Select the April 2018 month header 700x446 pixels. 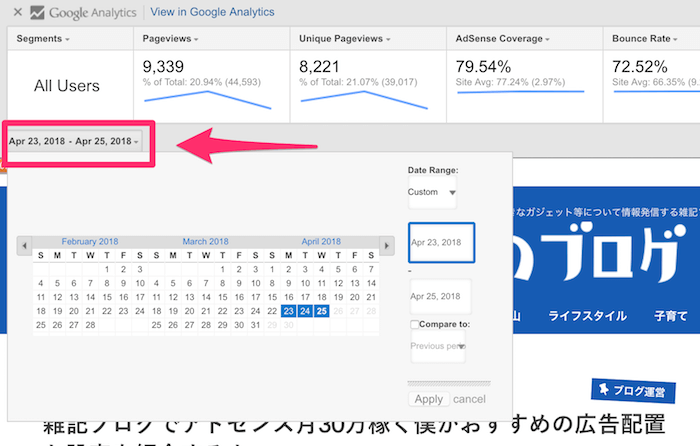(321, 242)
